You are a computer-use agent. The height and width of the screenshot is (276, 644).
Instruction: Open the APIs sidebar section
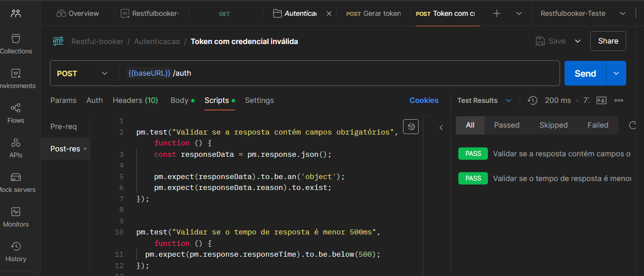tap(16, 147)
